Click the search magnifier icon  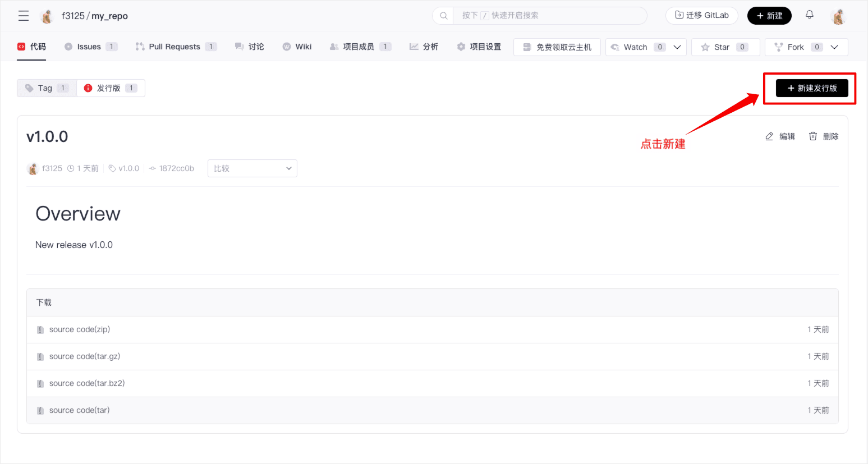point(443,16)
